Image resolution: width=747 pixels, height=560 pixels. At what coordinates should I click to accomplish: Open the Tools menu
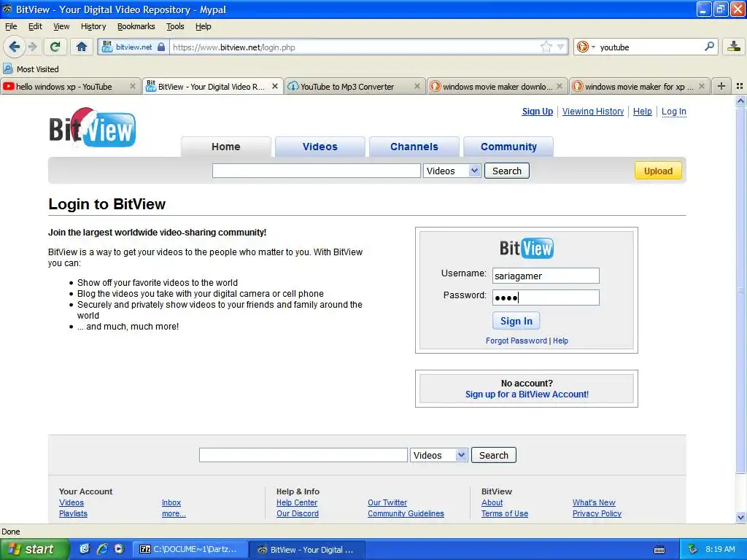coord(175,26)
